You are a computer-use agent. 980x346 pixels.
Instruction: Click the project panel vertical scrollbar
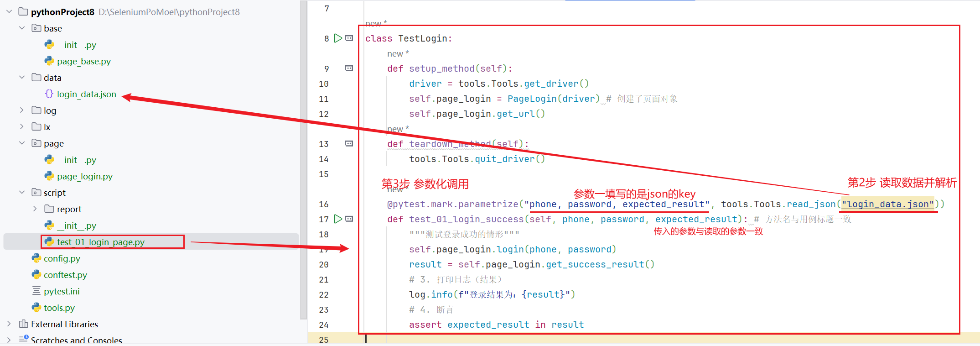pyautogui.click(x=303, y=160)
